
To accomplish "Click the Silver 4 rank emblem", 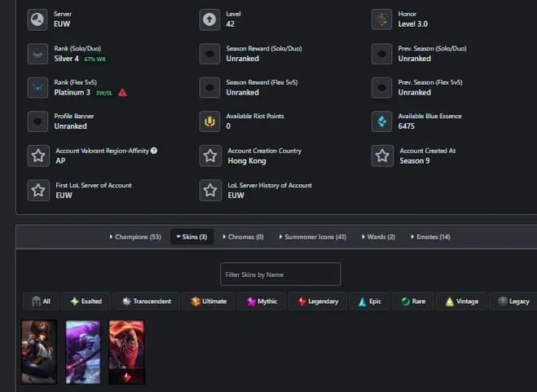I will [x=38, y=54].
